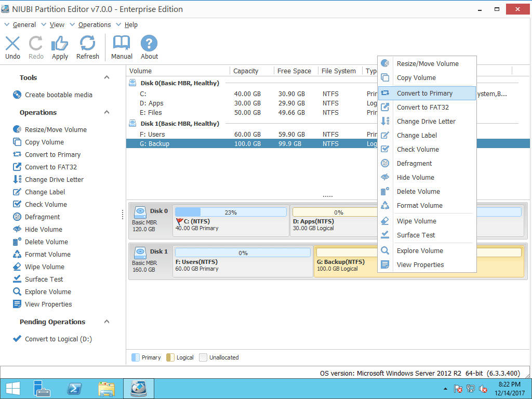The height and width of the screenshot is (399, 532).
Task: Sort by the Capacity column header
Action: [252, 71]
